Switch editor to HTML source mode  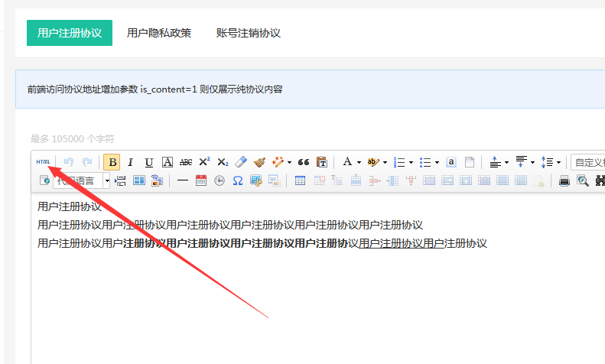(43, 162)
